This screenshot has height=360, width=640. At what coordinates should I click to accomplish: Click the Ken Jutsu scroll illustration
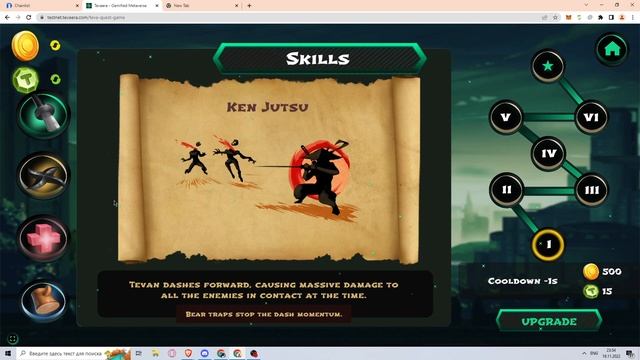point(267,178)
